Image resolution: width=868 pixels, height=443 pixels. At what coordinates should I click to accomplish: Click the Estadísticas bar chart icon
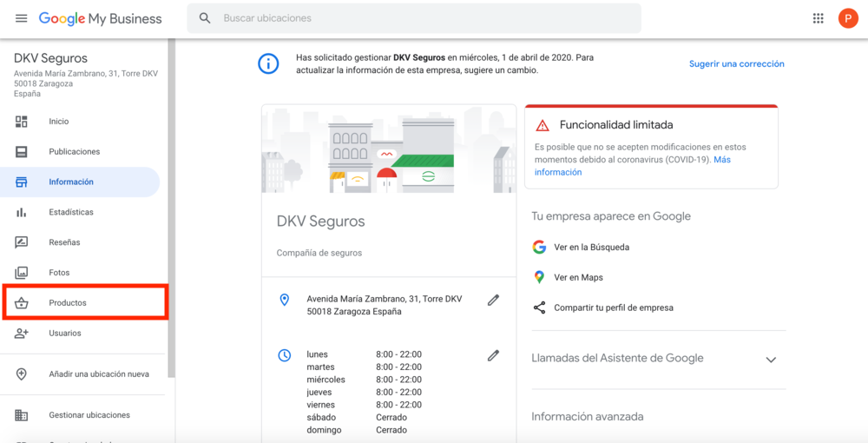click(x=21, y=212)
